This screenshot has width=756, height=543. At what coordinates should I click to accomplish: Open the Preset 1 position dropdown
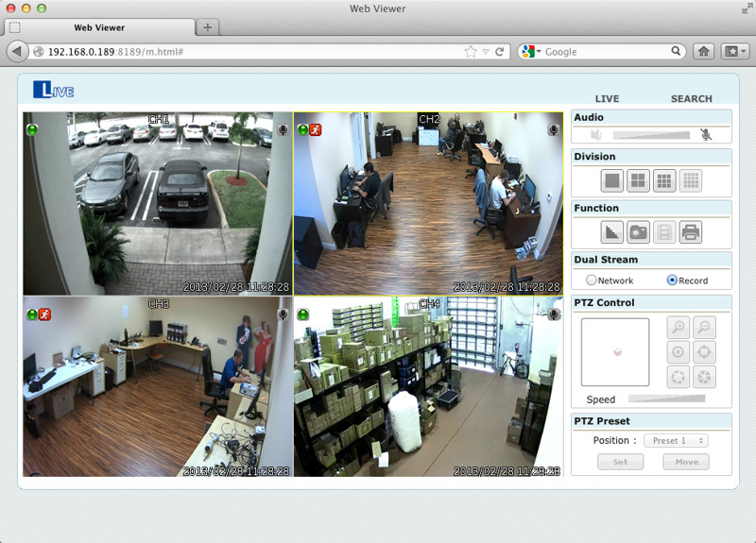coord(676,440)
